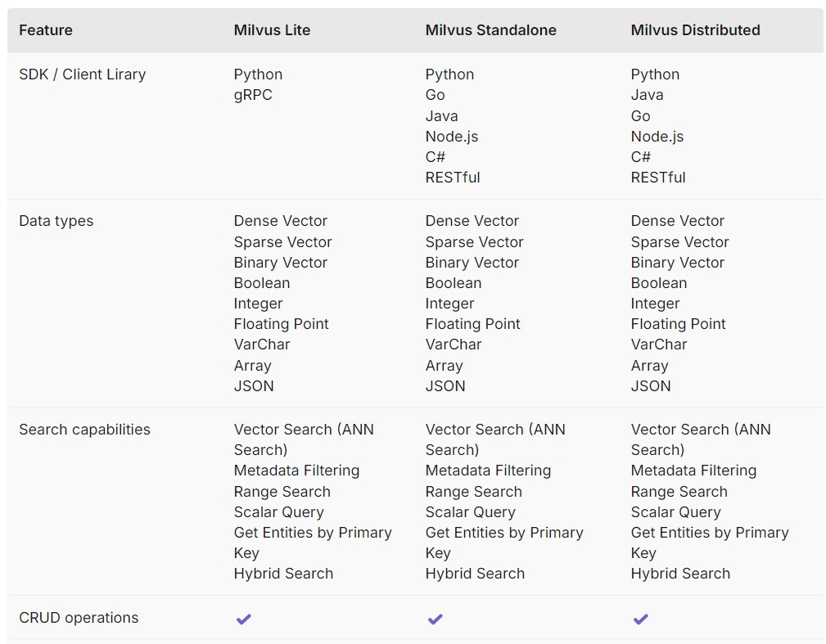Click the Milvus Lite column header
The width and height of the screenshot is (826, 644).
coord(272,30)
